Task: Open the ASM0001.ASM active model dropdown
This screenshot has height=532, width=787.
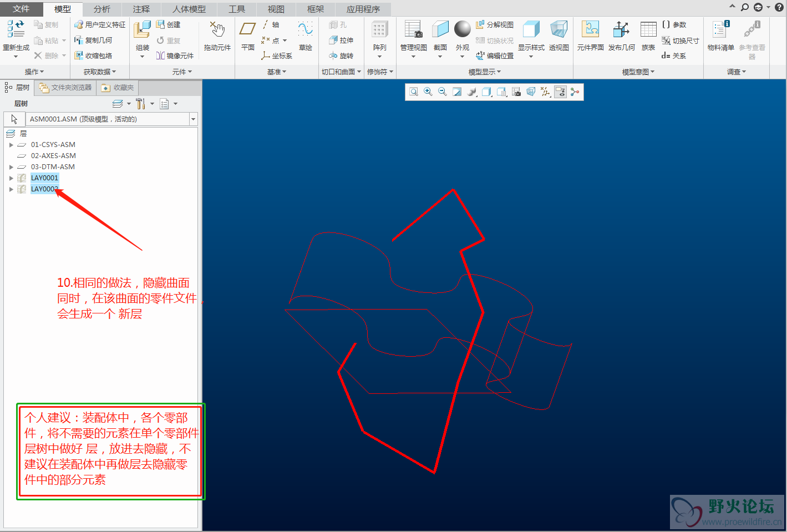Action: [x=193, y=119]
